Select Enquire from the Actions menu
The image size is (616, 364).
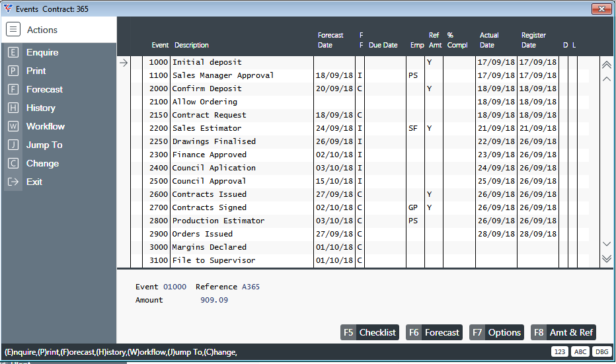[x=42, y=52]
